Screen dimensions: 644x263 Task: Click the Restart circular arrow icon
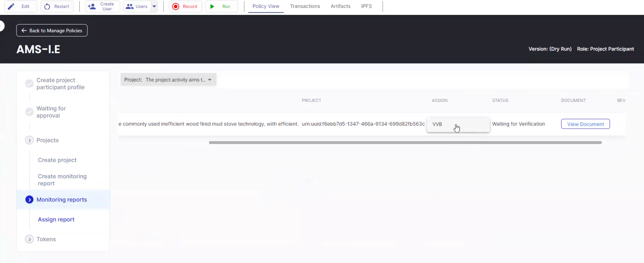pyautogui.click(x=47, y=6)
